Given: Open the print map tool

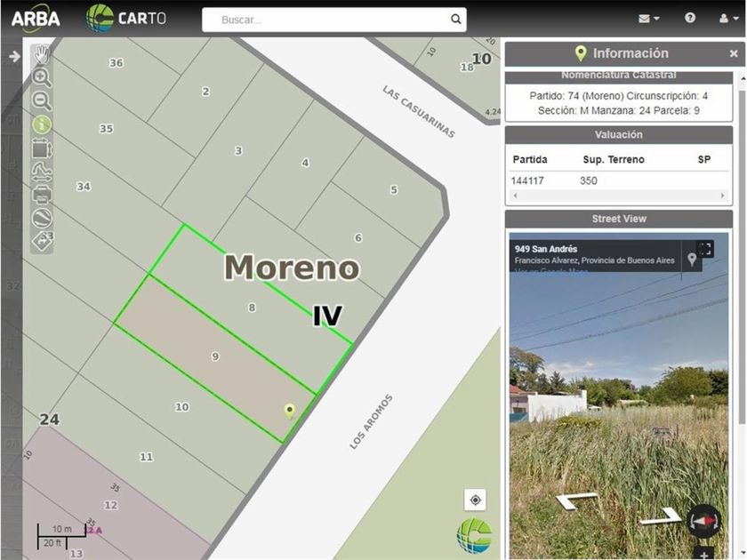Looking at the screenshot, I should pos(42,195).
